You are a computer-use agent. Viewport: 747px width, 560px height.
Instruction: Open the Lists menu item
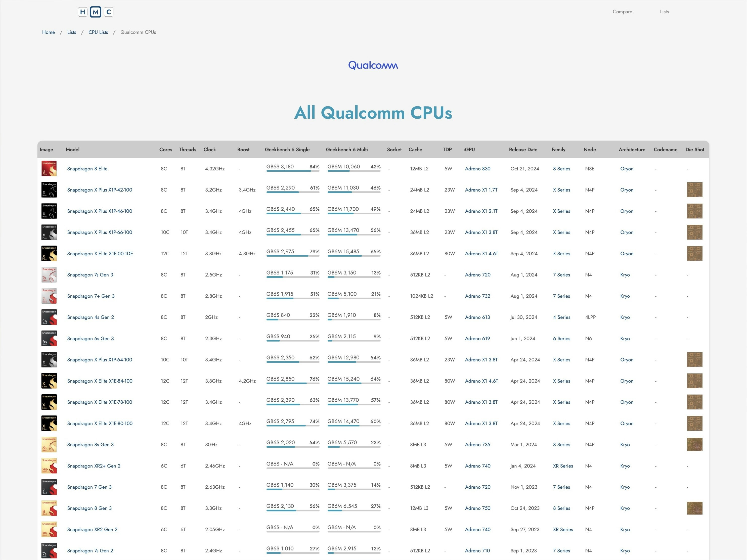pos(664,12)
